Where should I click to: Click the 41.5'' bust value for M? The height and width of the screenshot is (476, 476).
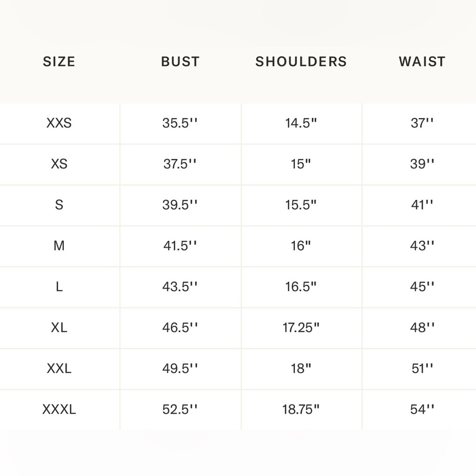click(x=180, y=246)
